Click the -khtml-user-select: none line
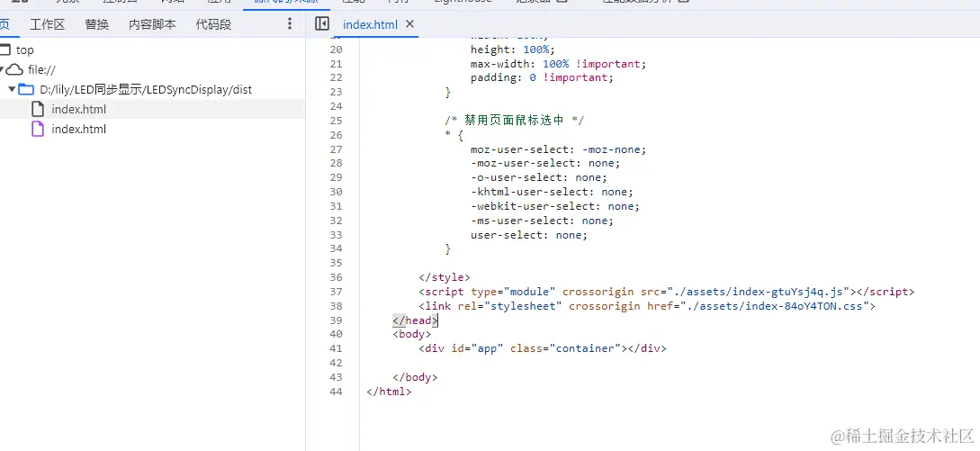The width and height of the screenshot is (980, 451). (553, 192)
